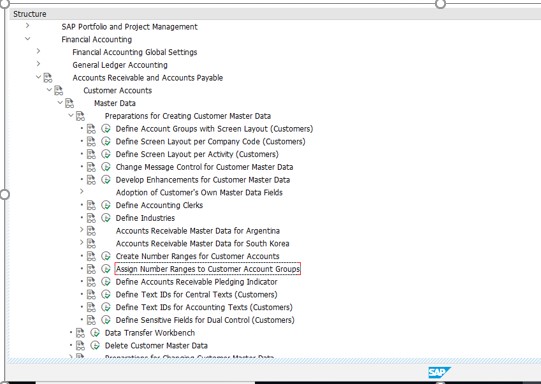This screenshot has width=541, height=384.
Task: Select Define Sensitive Fields for Dual Control (Customers)
Action: [x=205, y=320]
